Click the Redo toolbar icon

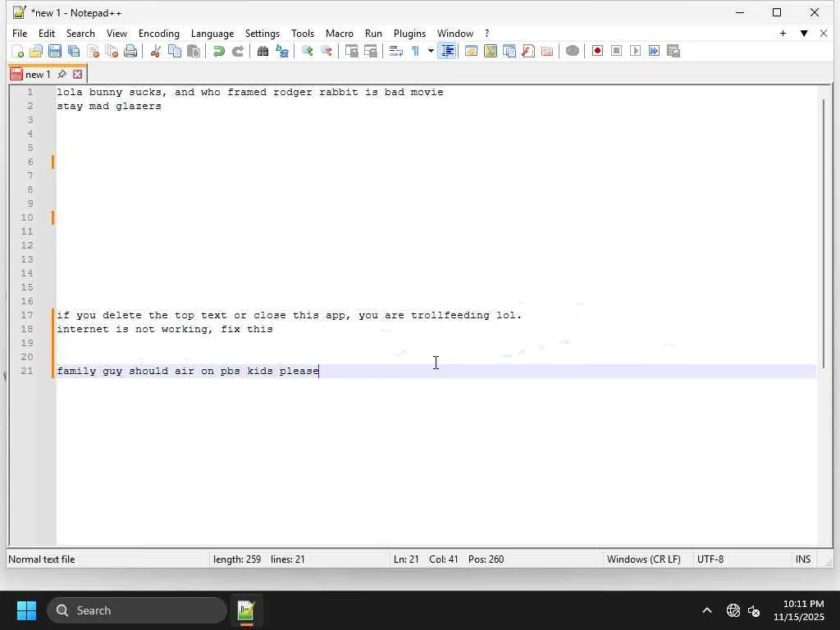tap(237, 52)
